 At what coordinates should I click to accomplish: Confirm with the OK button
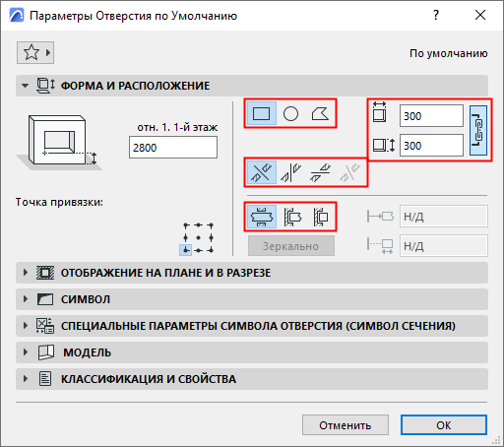coord(444,425)
